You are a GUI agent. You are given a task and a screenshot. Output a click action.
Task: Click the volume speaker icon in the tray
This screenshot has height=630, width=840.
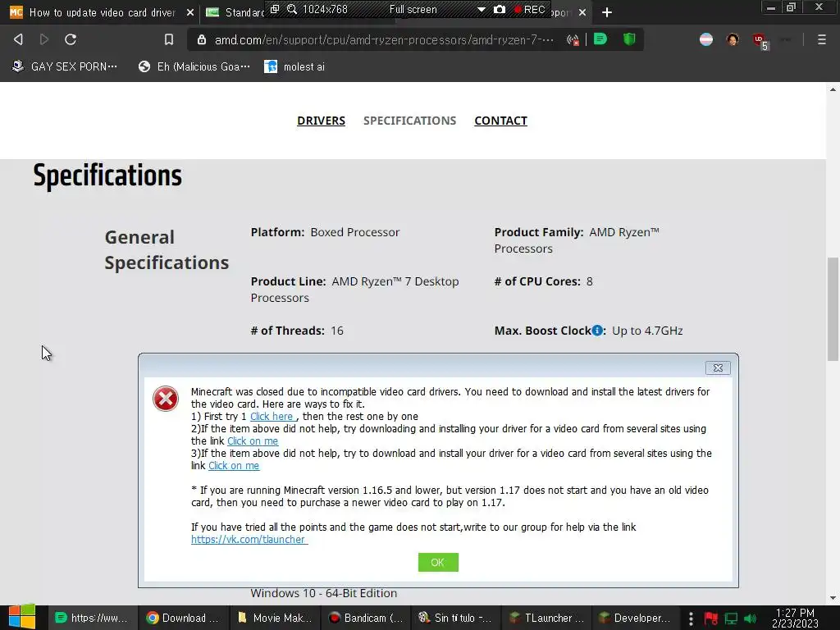[x=750, y=619]
